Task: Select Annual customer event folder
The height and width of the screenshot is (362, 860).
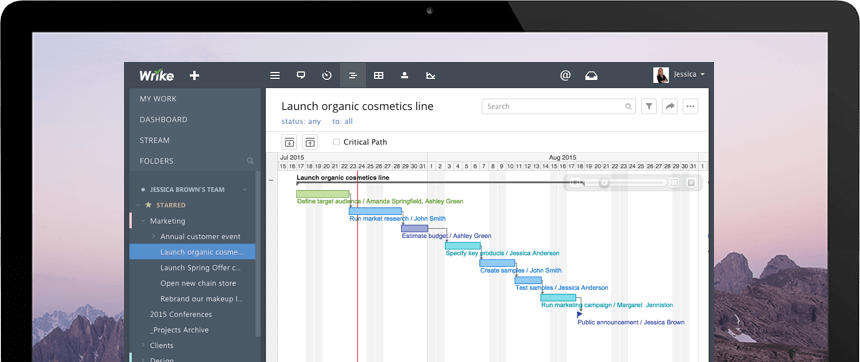Action: [x=200, y=237]
